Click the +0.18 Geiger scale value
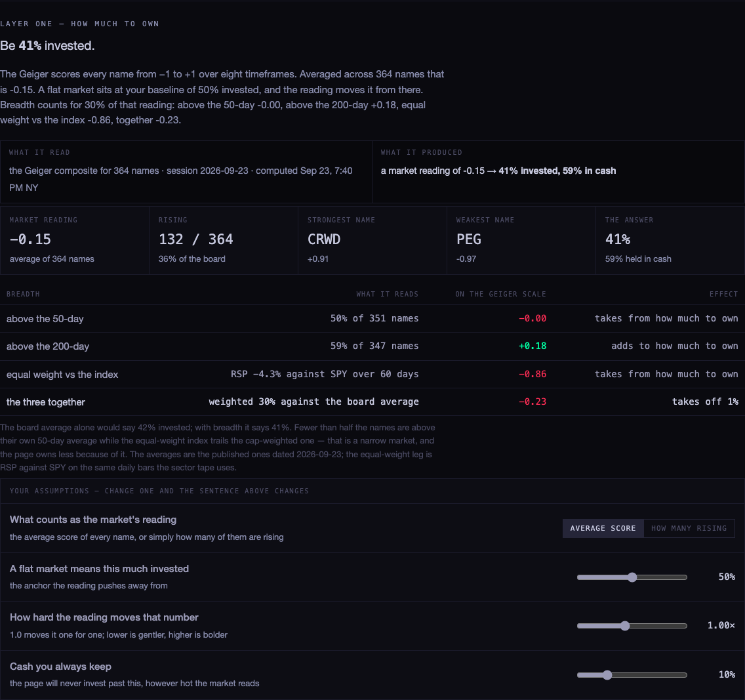745x700 pixels. 532,346
